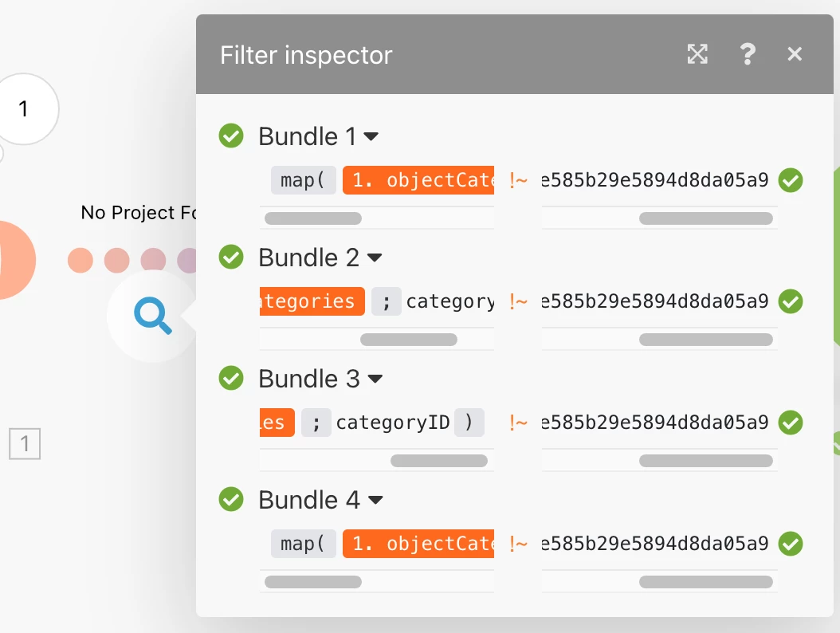Click the filter magnifying glass icon
The image size is (840, 633).
point(153,316)
